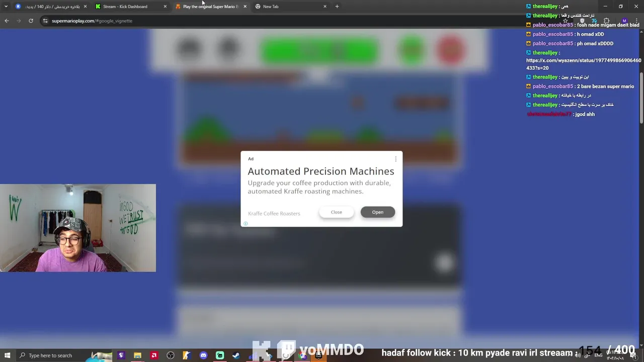Go back to the previous page
644x362 pixels.
(7, 21)
